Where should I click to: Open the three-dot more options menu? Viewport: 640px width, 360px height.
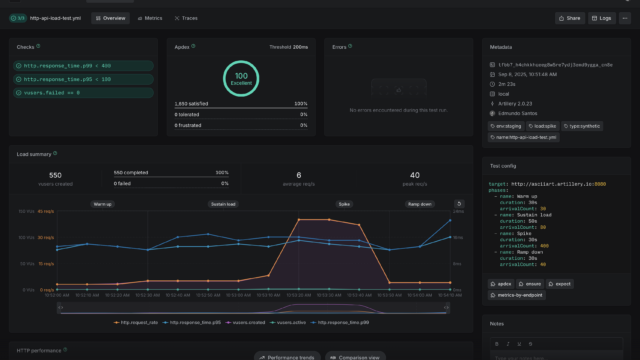tap(625, 18)
